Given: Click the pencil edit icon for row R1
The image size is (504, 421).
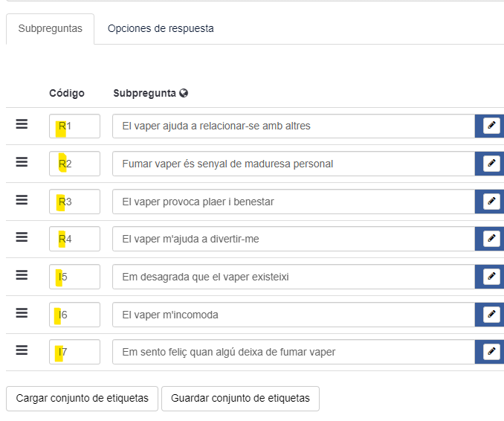Looking at the screenshot, I should point(491,126).
